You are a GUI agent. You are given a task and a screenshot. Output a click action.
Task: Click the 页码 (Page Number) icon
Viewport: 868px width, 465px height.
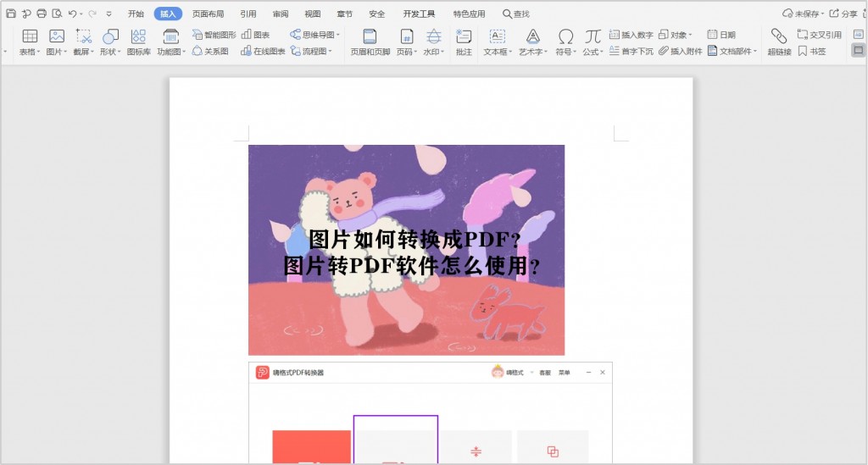point(407,36)
